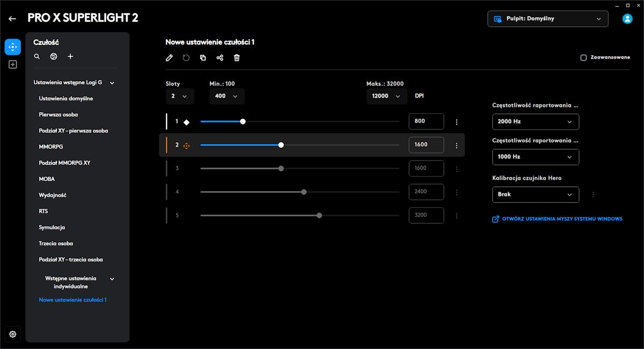644x349 pixels.
Task: Click the pencil rename icon
Action: tap(169, 58)
